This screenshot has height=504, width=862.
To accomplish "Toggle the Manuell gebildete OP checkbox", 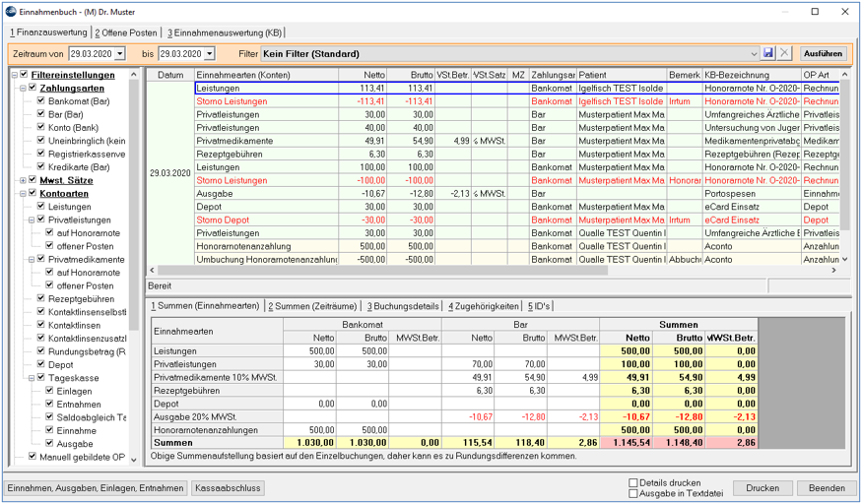I will coord(33,457).
